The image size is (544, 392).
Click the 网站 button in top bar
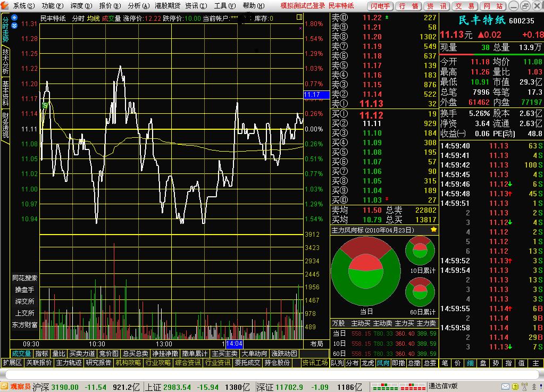493,6
